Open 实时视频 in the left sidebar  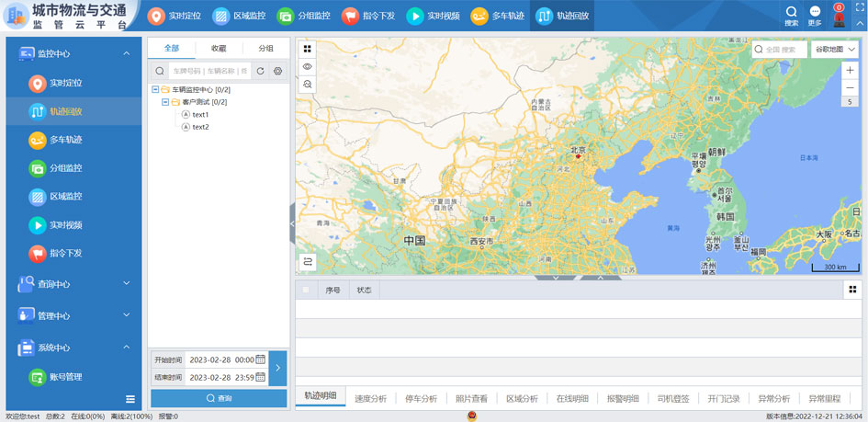pyautogui.click(x=65, y=225)
